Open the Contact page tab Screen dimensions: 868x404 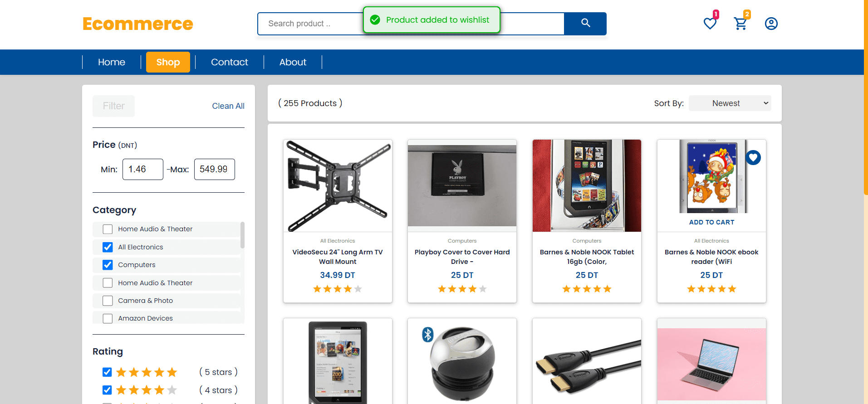(230, 62)
